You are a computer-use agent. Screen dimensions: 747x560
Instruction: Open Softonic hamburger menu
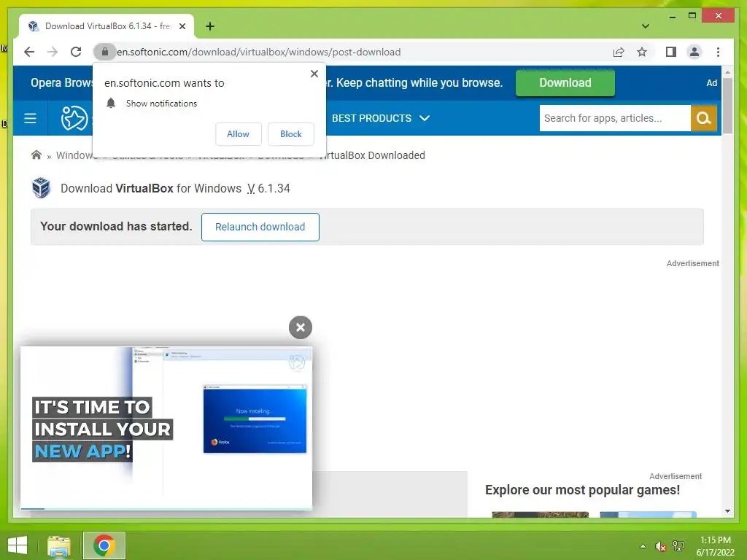coord(30,118)
